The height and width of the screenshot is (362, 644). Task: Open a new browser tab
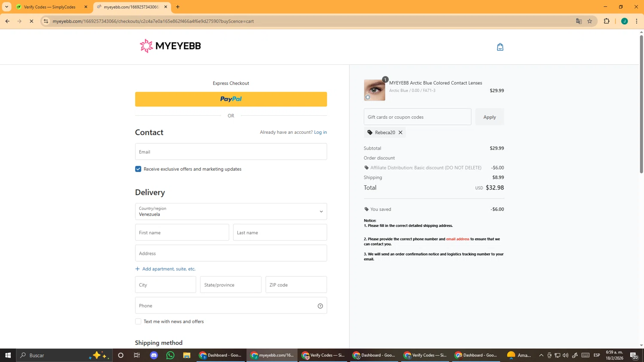[178, 7]
